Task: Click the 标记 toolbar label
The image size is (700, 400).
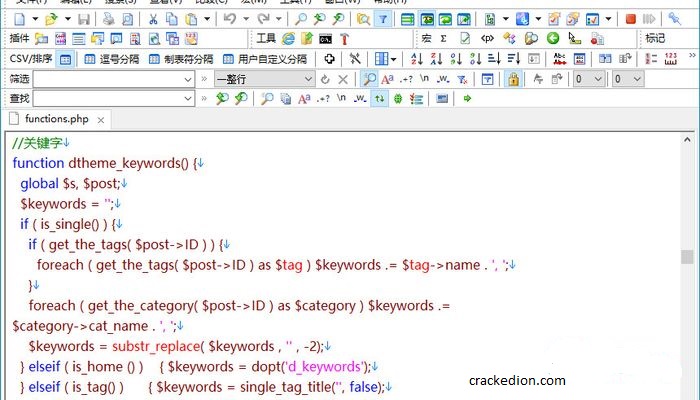Action: coord(655,39)
